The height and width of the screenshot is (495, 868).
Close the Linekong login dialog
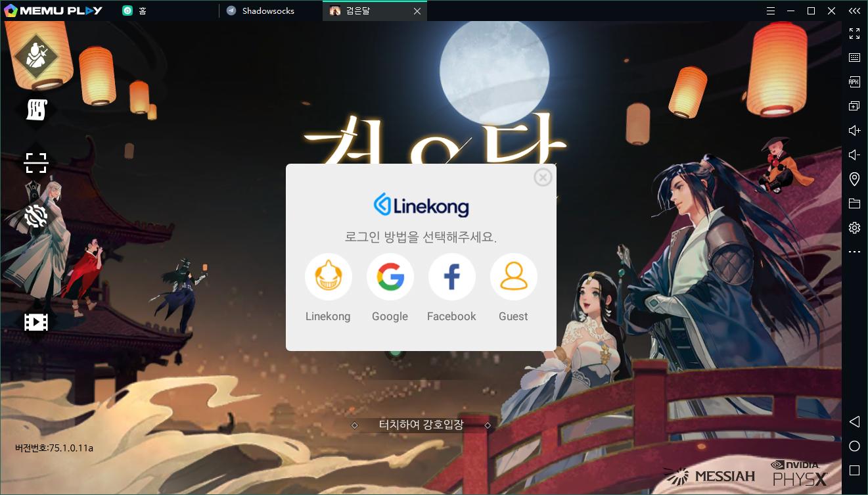coord(543,177)
